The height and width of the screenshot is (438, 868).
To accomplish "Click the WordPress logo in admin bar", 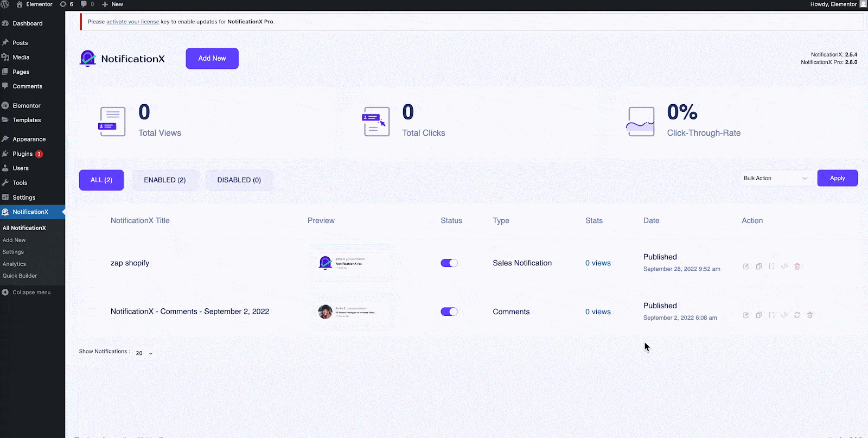I will (5, 4).
